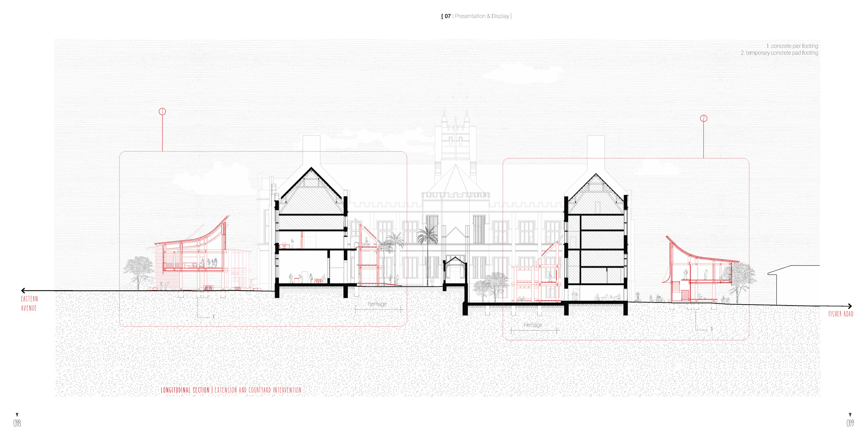Click the 'Longitudinal Section' title text

coord(185,390)
